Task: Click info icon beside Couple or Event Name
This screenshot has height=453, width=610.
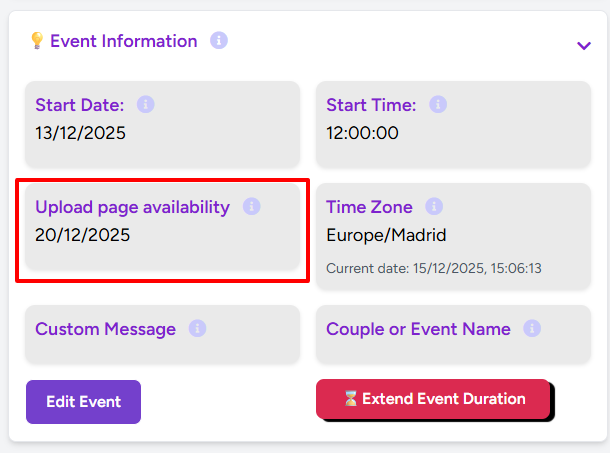Action: (x=532, y=329)
